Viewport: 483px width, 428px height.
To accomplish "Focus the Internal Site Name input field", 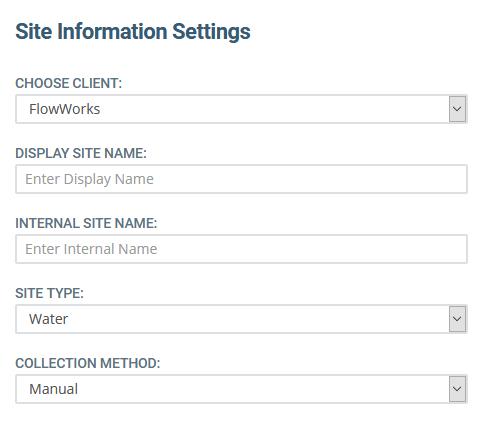I will [x=241, y=249].
